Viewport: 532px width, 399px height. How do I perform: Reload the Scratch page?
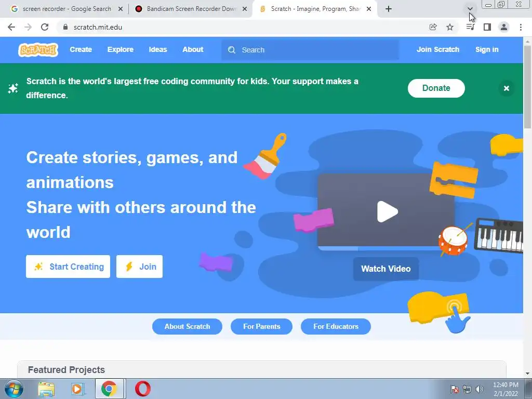[45, 27]
